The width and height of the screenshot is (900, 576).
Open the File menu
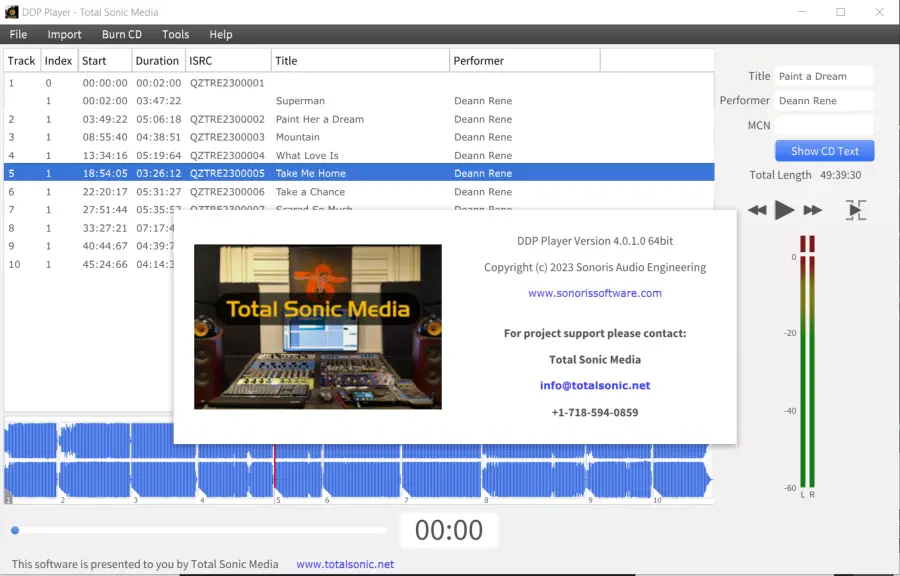click(x=18, y=34)
